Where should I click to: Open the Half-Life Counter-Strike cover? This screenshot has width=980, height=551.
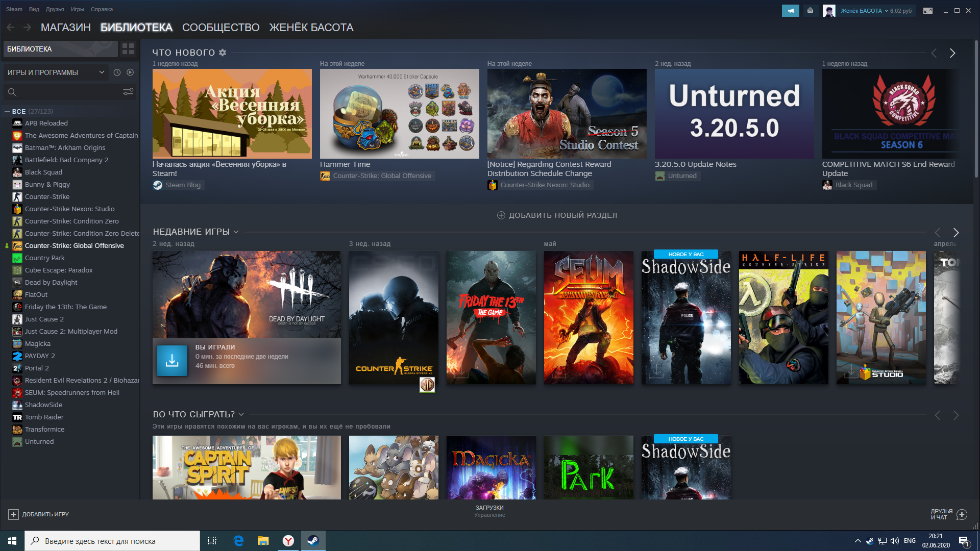tap(783, 317)
